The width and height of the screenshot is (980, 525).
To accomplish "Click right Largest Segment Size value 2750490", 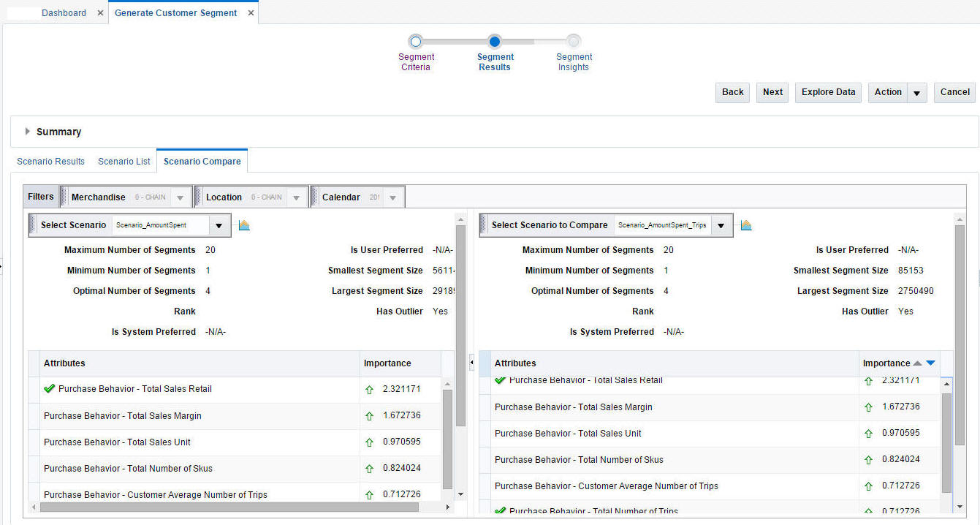I will (916, 291).
